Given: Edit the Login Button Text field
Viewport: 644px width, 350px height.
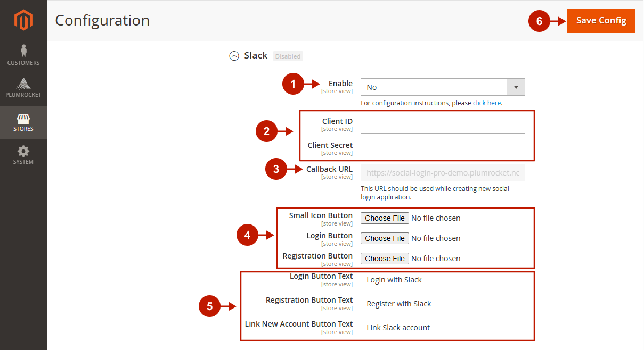Looking at the screenshot, I should (443, 280).
